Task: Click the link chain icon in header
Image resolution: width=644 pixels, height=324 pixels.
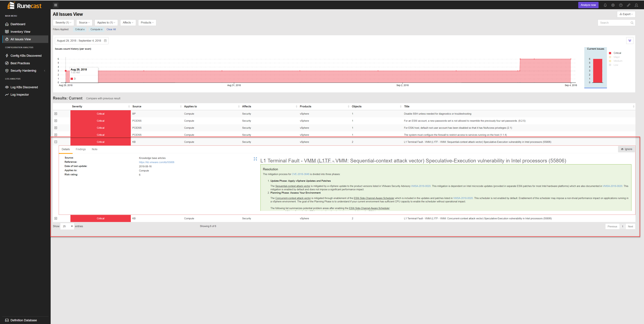Action: pos(629,5)
